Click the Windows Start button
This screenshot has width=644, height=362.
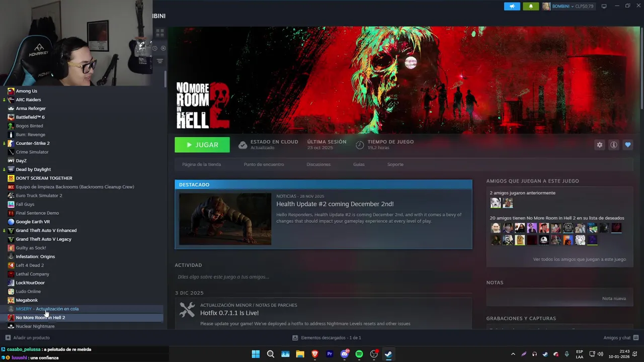pyautogui.click(x=256, y=354)
